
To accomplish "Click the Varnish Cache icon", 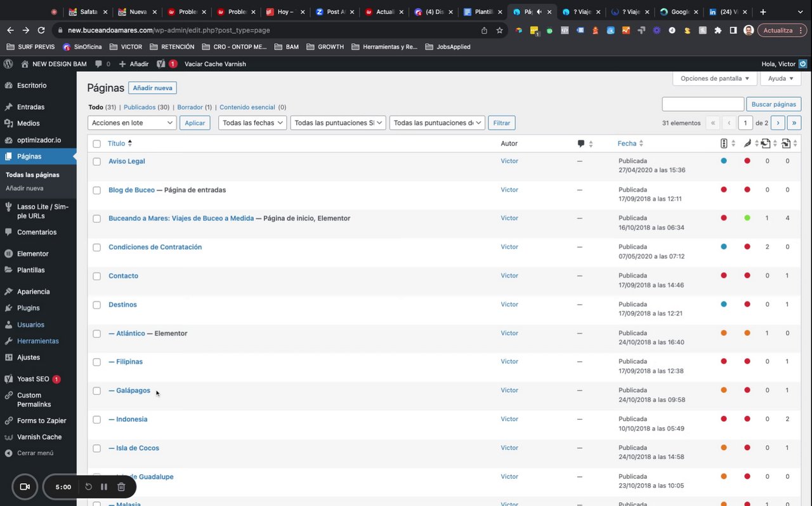I will click(8, 437).
